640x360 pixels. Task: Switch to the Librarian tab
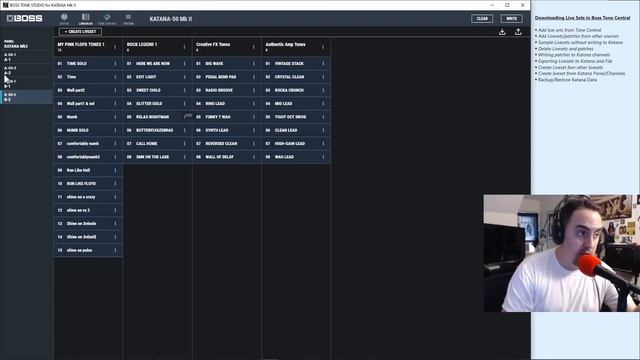(85, 19)
